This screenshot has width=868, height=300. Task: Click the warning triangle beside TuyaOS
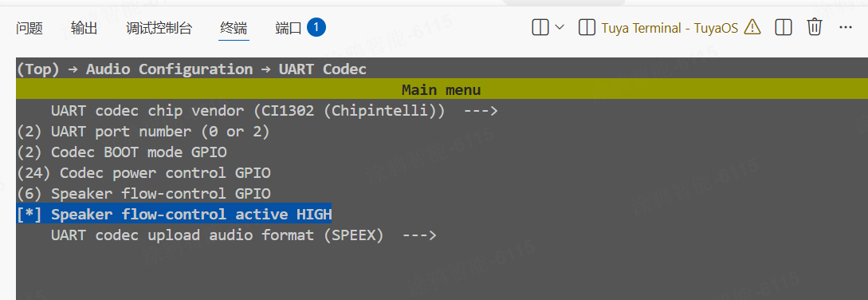752,26
